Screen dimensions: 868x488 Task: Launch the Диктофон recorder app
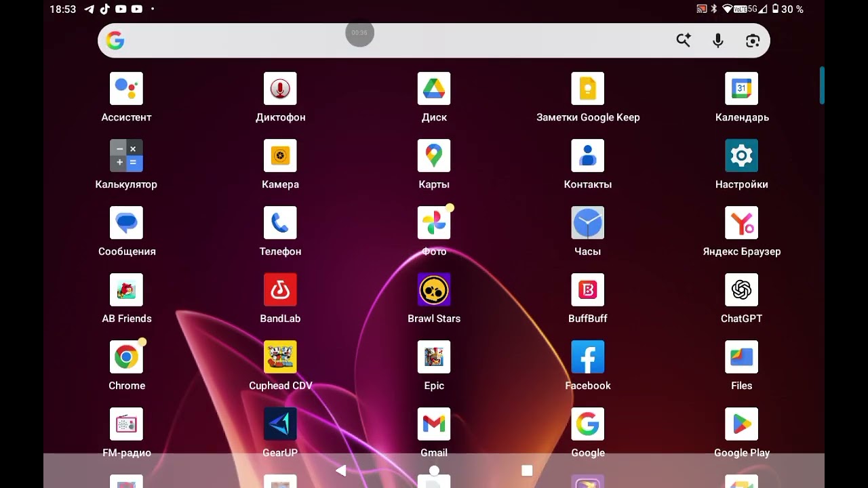click(x=280, y=89)
